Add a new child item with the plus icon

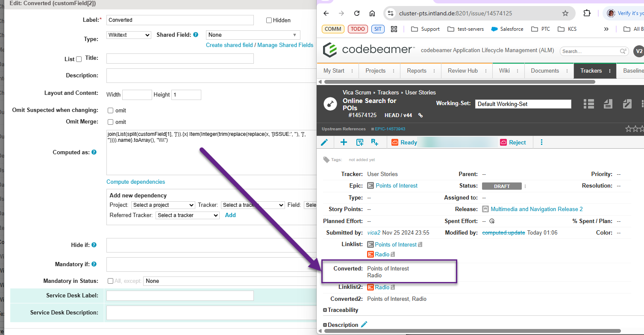[344, 142]
